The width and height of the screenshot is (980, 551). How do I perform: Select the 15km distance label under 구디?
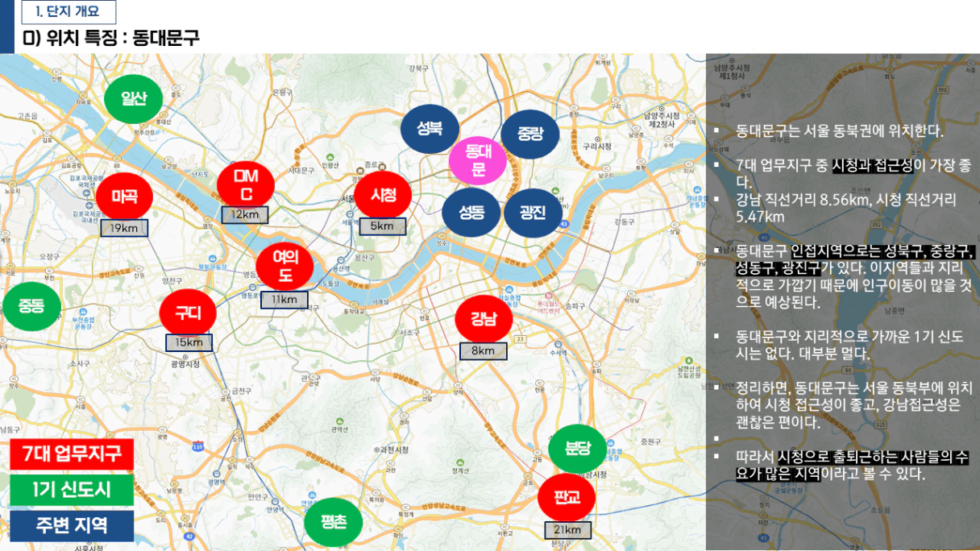pos(189,342)
